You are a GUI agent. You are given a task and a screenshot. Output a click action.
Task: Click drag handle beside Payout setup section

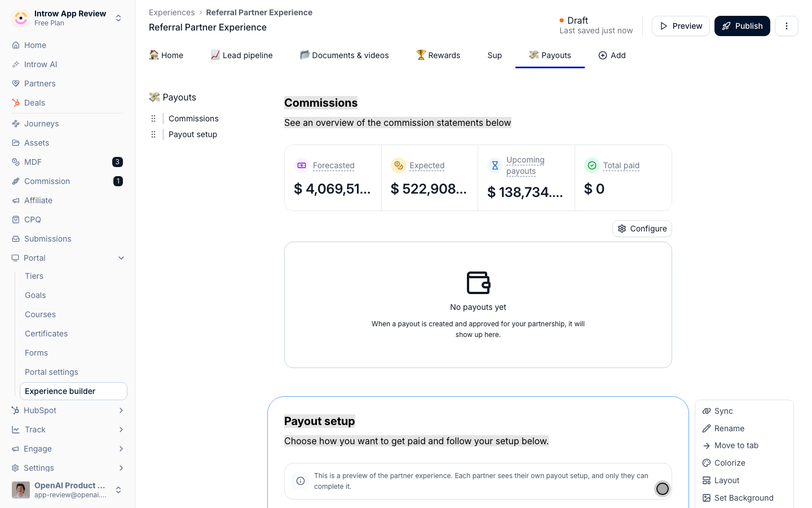[x=153, y=134]
